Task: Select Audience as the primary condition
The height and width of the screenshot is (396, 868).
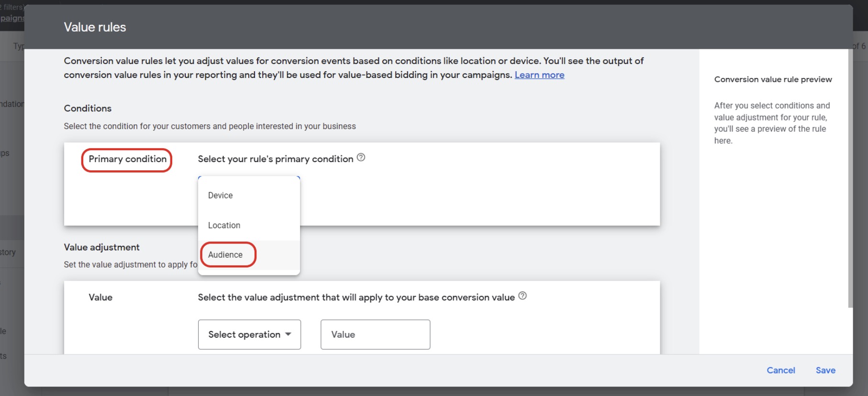Action: [x=225, y=255]
